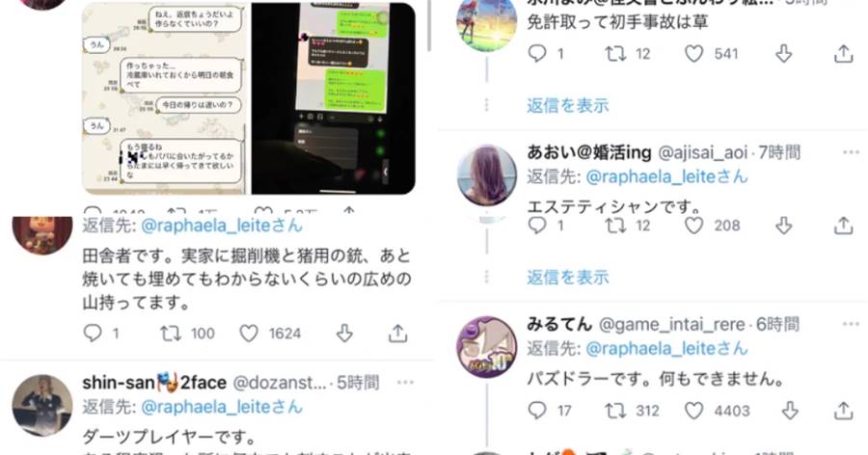868x455 pixels.
Task: Share the パズドラーです tweet
Action: click(843, 411)
